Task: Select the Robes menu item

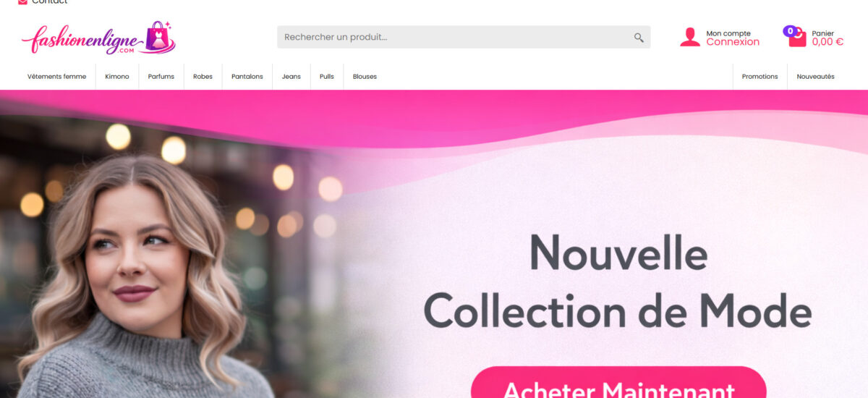Action: point(203,77)
